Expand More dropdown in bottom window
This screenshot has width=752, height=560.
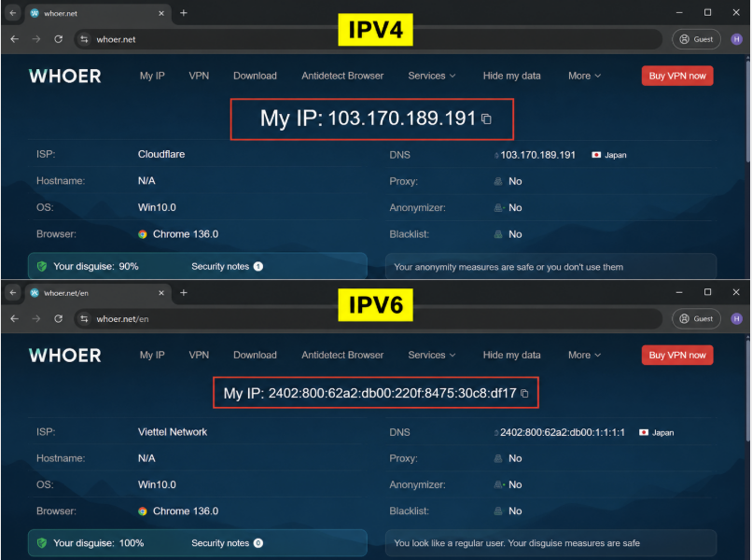point(584,355)
